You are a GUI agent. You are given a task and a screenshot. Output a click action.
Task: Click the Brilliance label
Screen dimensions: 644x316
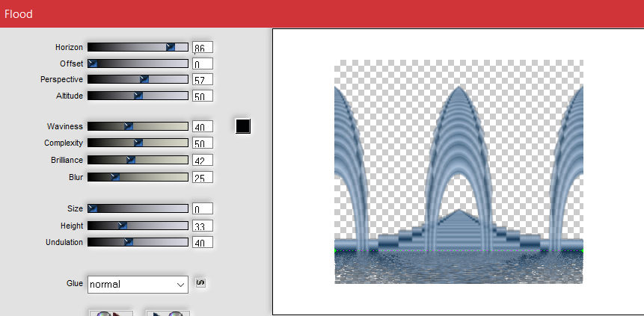coord(67,160)
